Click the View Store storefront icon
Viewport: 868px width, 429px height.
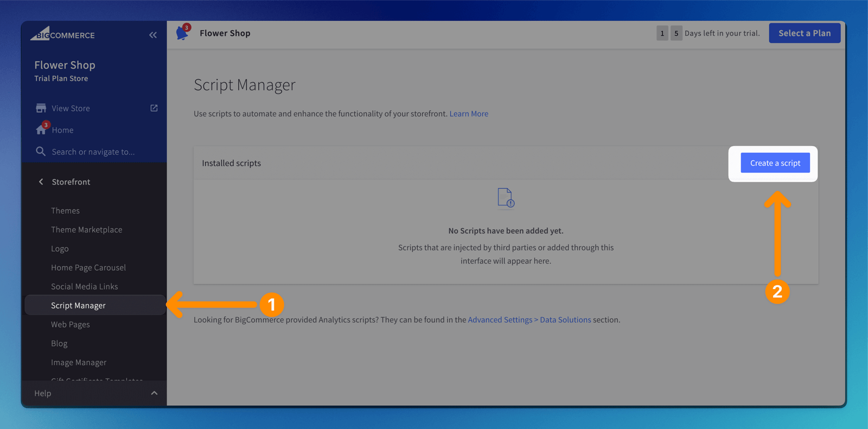[x=41, y=108]
